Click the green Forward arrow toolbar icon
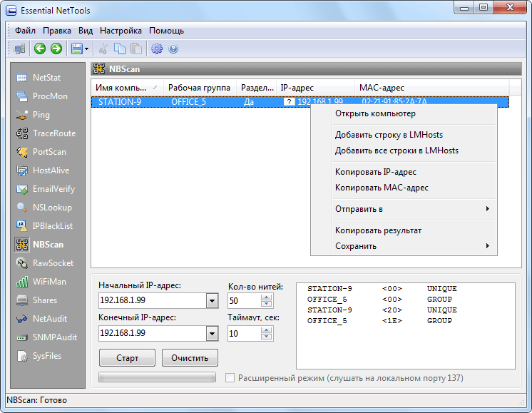The height and width of the screenshot is (413, 532). 56,49
